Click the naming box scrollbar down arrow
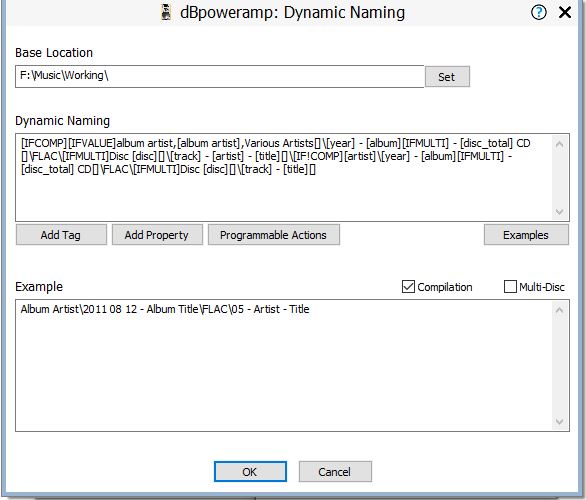Screen dimensions: 586x500 click(560, 212)
